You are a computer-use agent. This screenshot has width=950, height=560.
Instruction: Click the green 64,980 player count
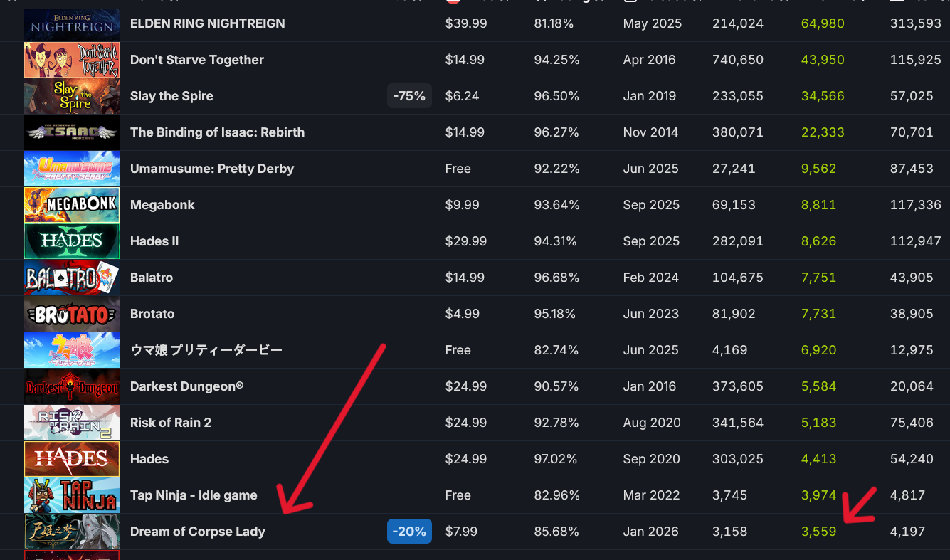(x=823, y=23)
